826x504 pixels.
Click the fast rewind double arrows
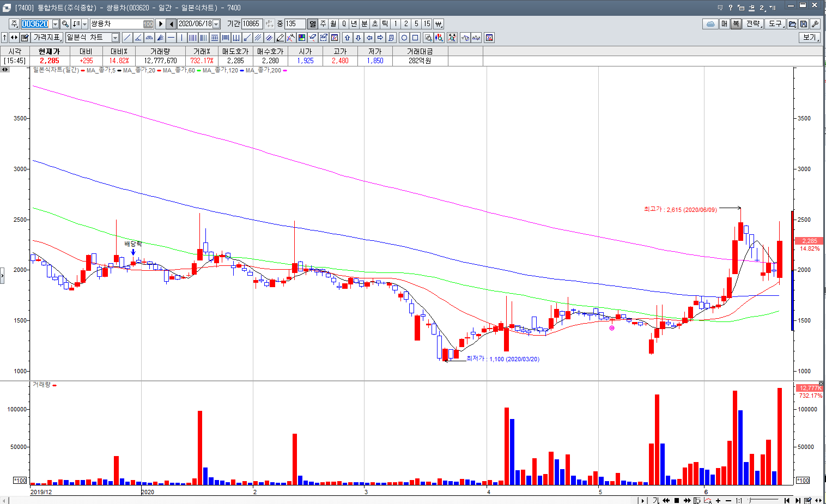[x=666, y=500]
